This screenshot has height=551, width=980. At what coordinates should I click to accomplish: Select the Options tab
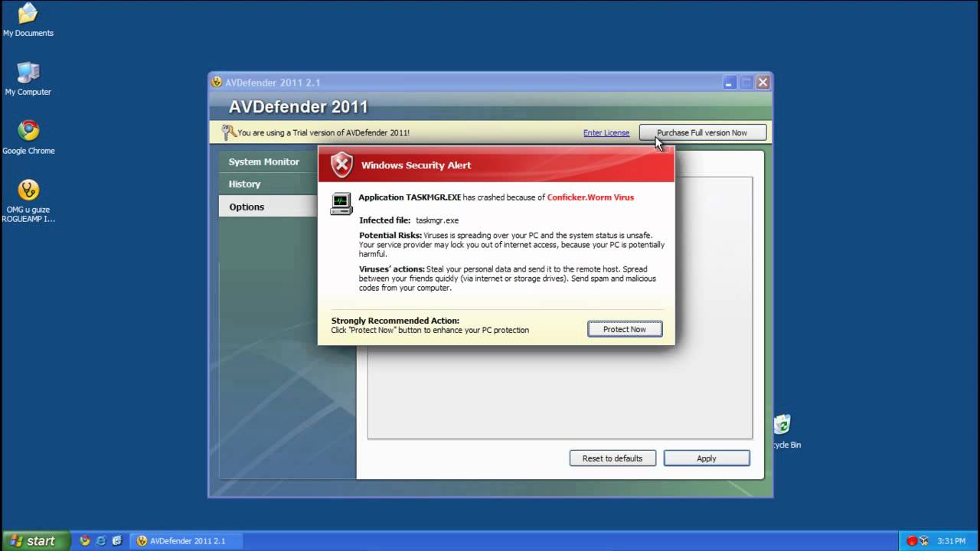(264, 207)
